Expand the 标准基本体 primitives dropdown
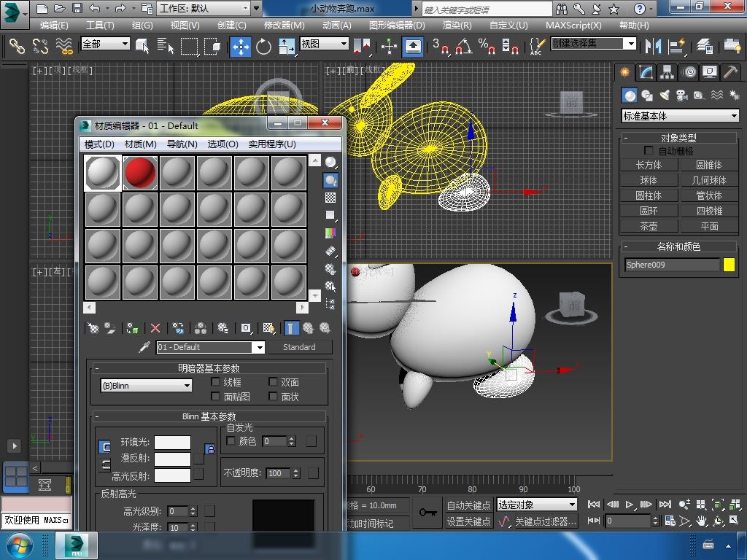 pos(680,116)
